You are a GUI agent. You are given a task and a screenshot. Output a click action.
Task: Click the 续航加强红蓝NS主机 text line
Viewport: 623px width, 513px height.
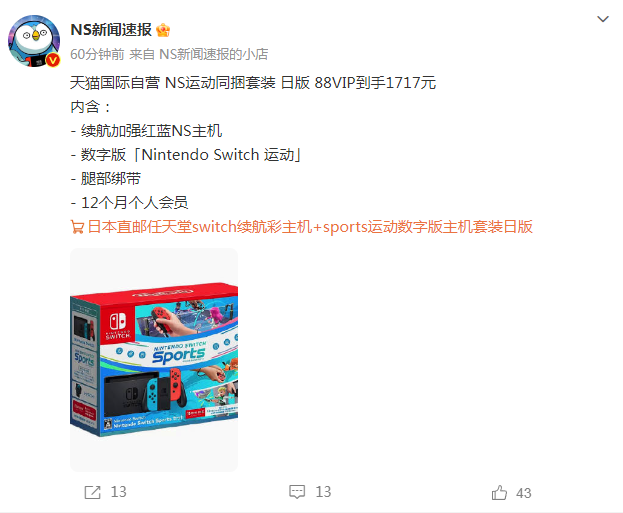(x=146, y=131)
